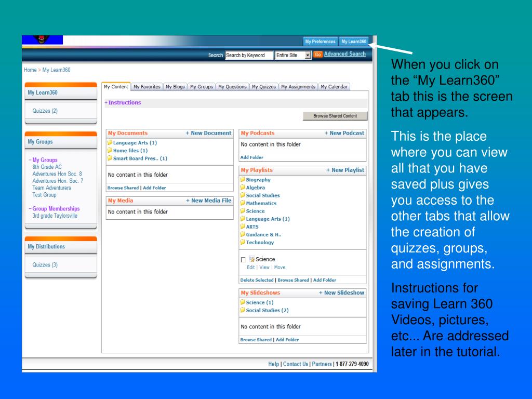Open the My Groups tab
Image resolution: width=532 pixels, height=399 pixels.
tap(202, 87)
